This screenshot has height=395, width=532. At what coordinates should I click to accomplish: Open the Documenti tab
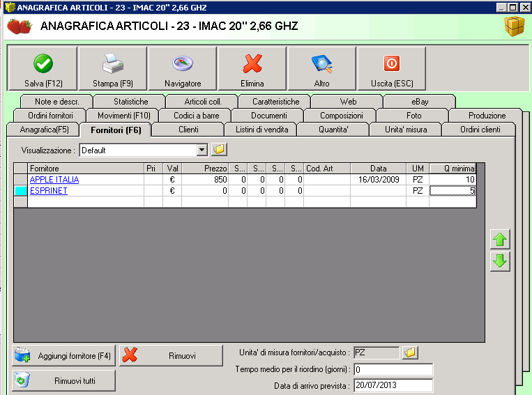[x=269, y=116]
